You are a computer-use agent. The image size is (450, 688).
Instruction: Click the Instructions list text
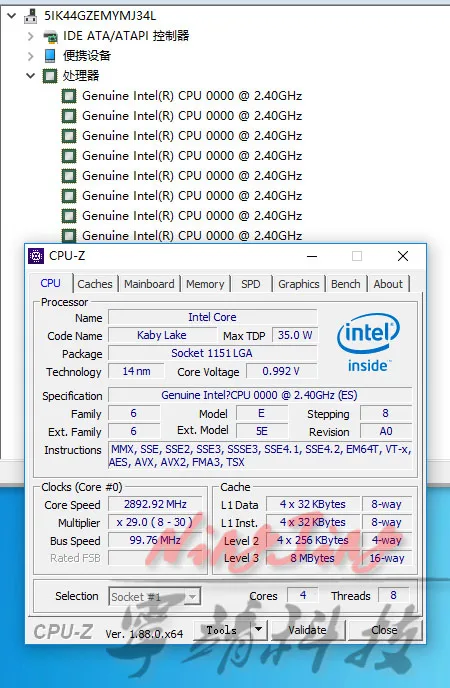260,455
